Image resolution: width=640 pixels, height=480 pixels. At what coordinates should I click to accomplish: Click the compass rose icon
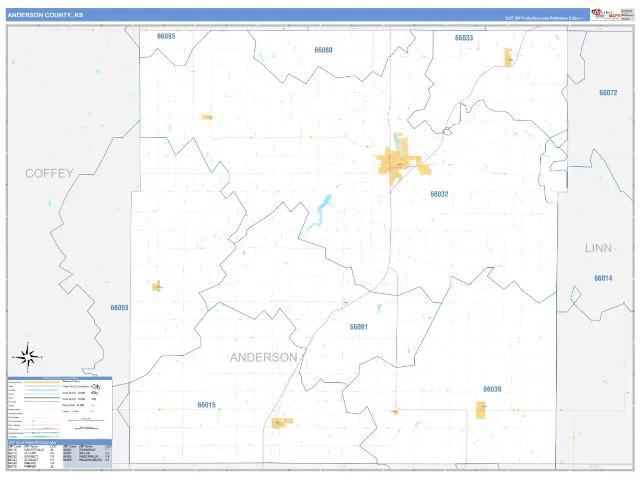coord(28,358)
